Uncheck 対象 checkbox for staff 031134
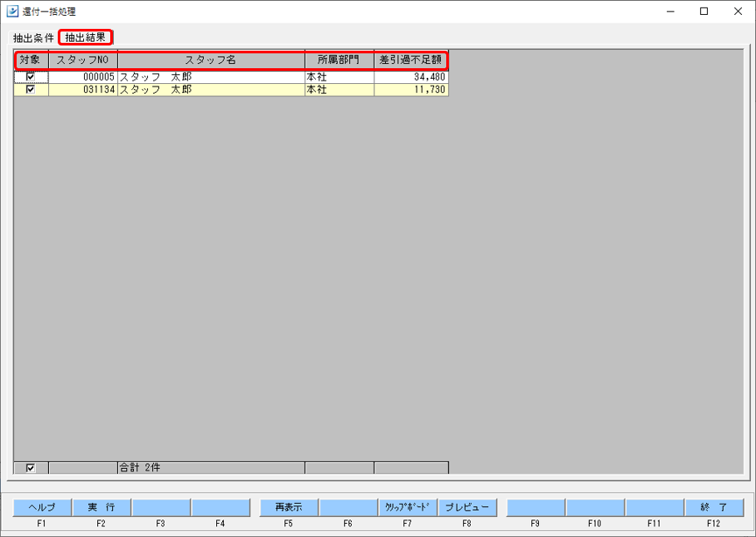756x537 pixels. 31,89
